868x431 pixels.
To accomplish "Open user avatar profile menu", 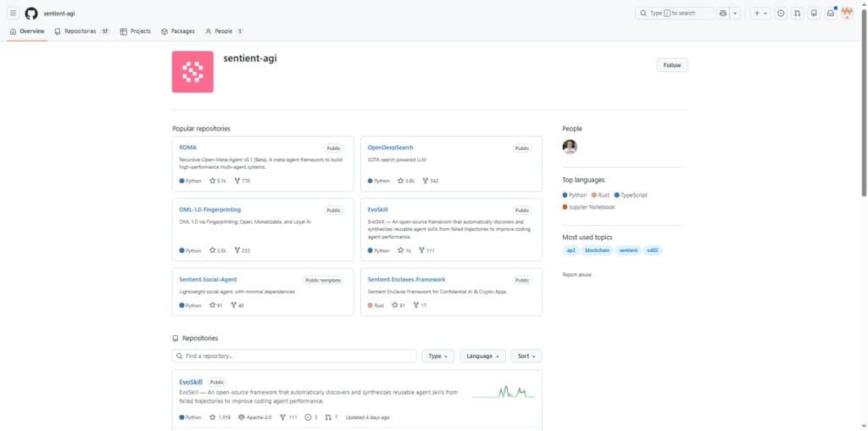I will point(847,14).
